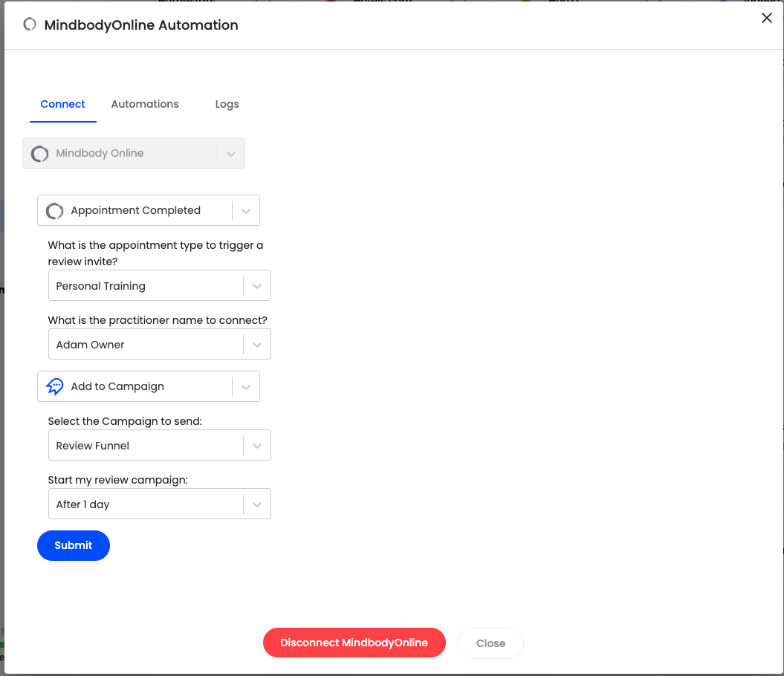Open the Appointment Completed dropdown chevron
The image size is (784, 676).
[246, 211]
